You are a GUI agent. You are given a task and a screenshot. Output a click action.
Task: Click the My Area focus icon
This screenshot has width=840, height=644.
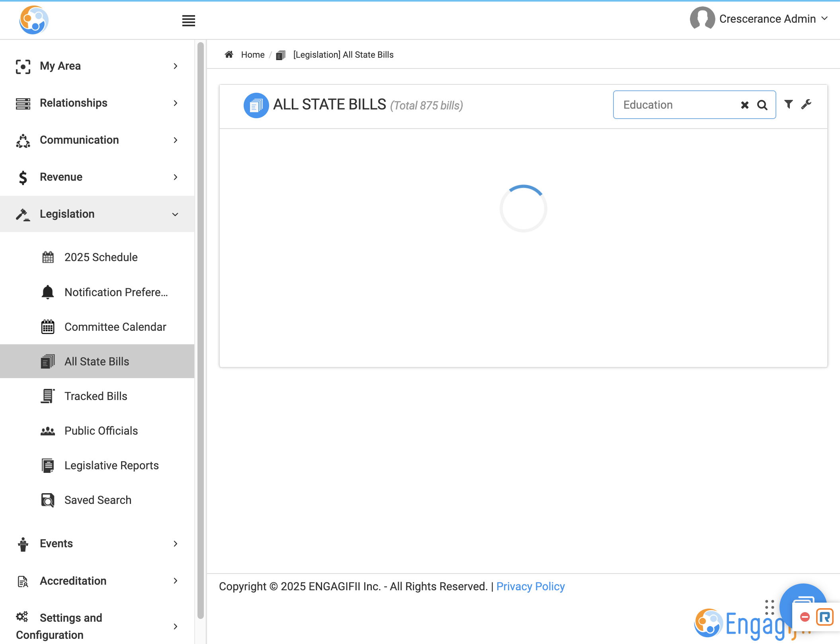tap(23, 66)
